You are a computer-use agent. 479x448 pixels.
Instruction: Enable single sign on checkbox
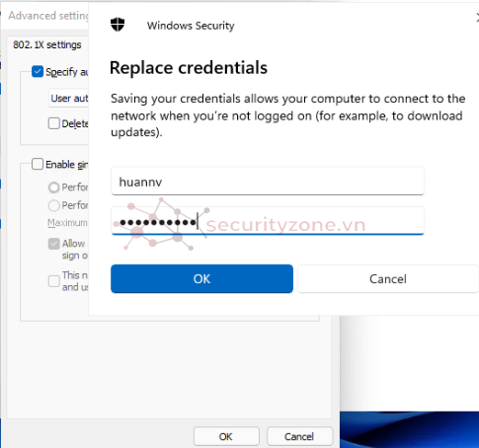38,164
